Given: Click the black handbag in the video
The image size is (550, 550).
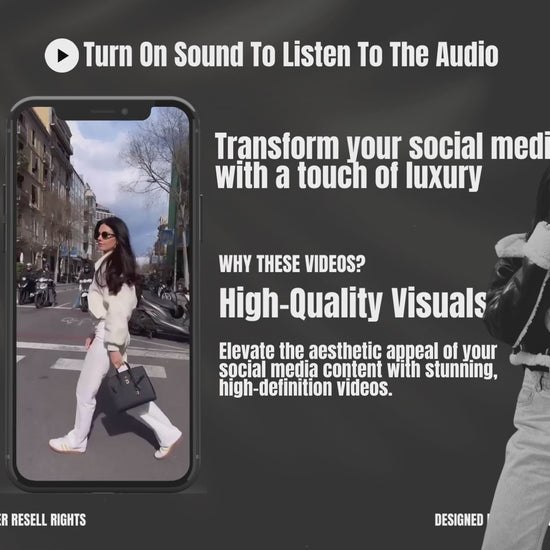Looking at the screenshot, I should [128, 388].
